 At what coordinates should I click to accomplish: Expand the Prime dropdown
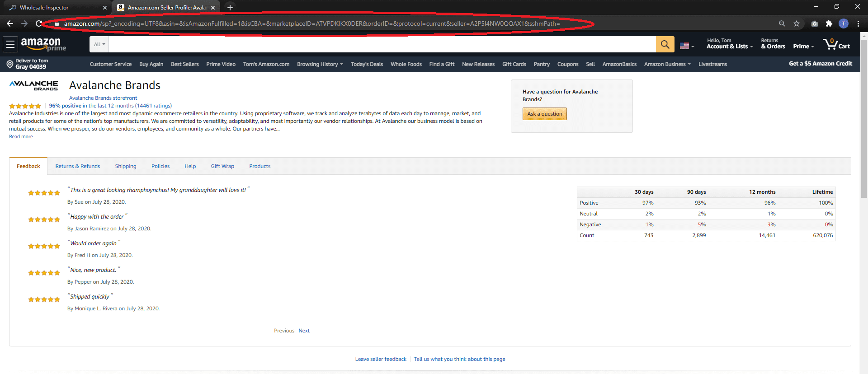pyautogui.click(x=803, y=46)
